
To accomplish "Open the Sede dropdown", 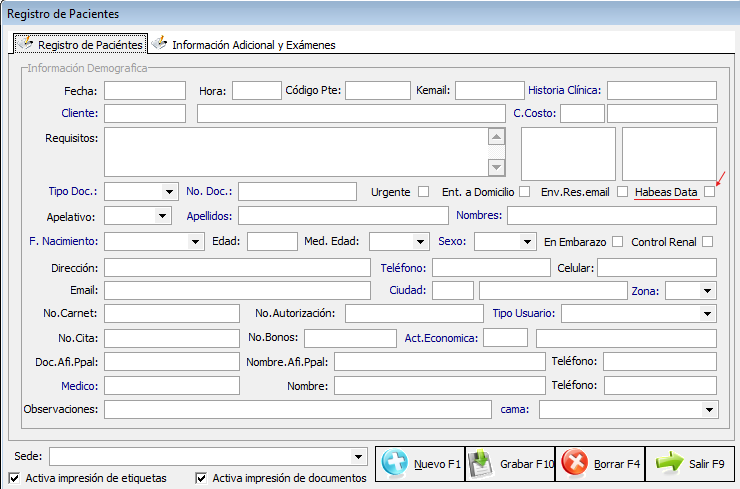I will tap(359, 456).
